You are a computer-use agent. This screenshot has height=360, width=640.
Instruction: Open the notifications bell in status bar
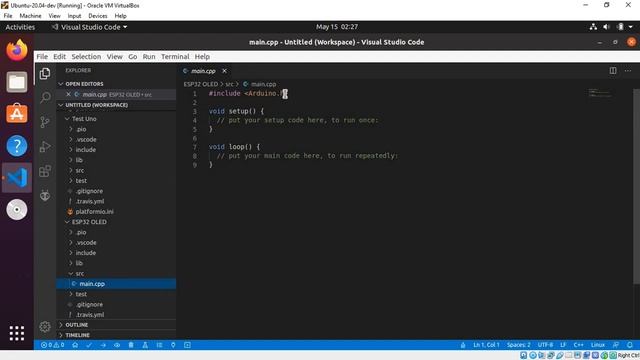click(x=630, y=345)
